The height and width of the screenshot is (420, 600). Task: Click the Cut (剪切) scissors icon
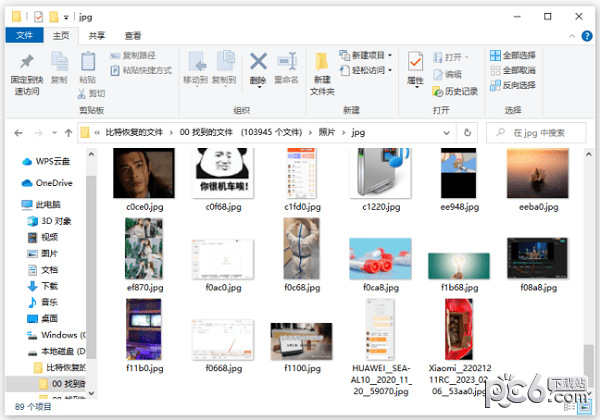click(x=82, y=93)
